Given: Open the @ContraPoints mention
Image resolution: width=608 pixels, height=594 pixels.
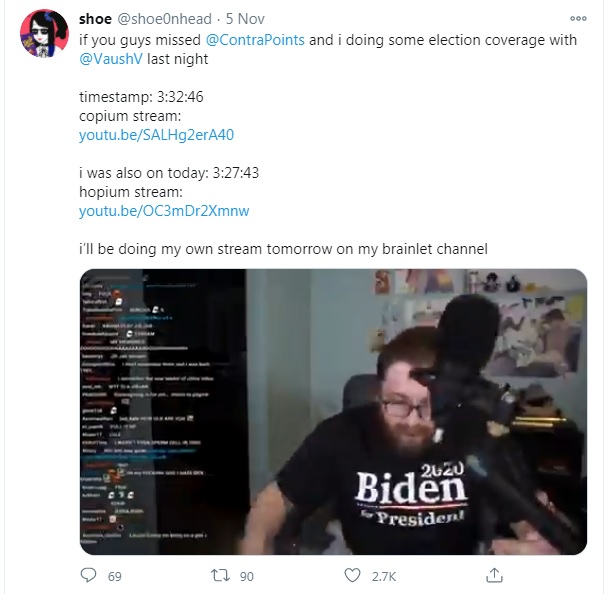Looking at the screenshot, I should (x=255, y=40).
